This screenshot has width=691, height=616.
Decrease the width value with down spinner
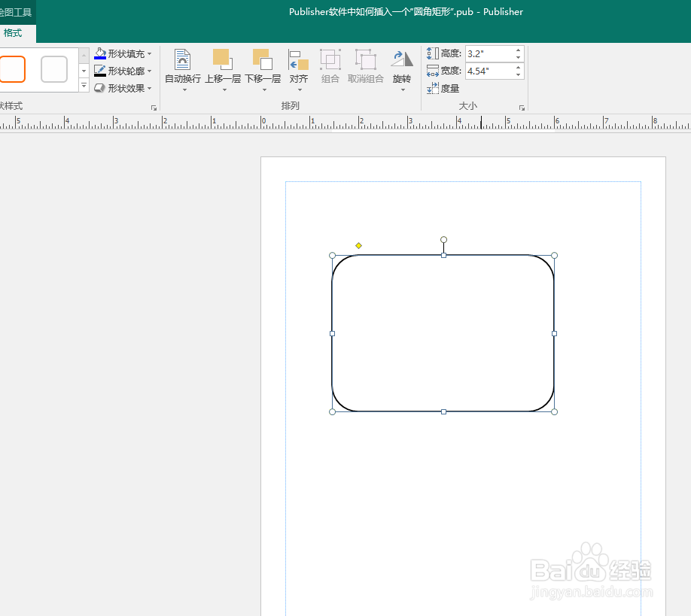tap(518, 75)
